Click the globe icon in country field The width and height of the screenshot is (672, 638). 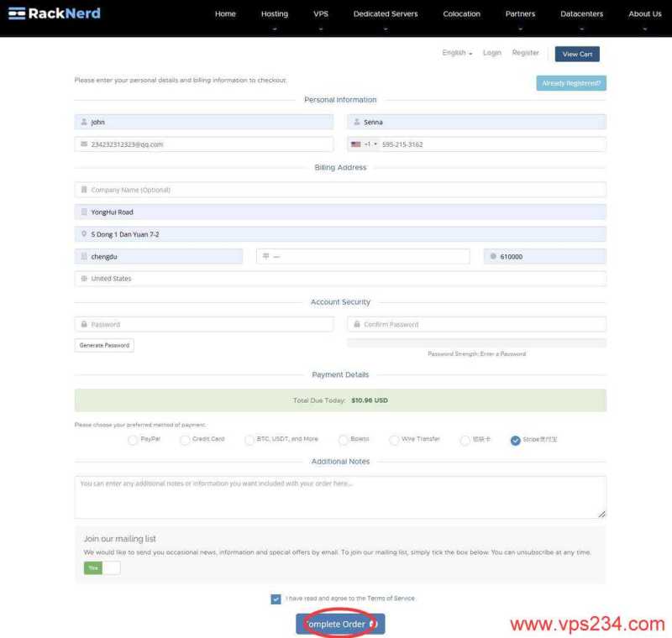coord(84,279)
